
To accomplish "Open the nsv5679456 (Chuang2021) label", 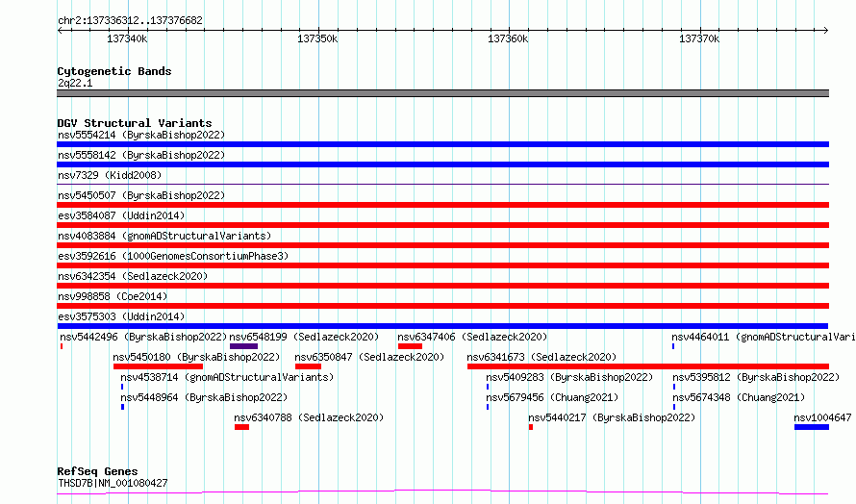I will click(x=552, y=397).
